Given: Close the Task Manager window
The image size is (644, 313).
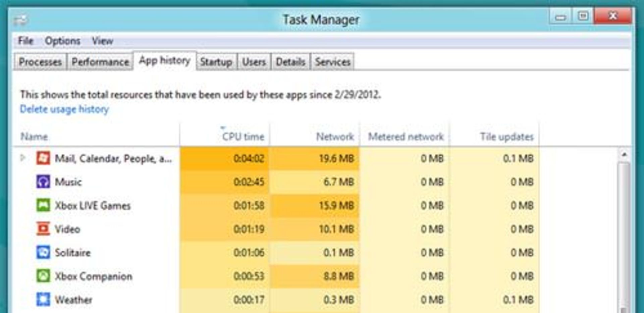Looking at the screenshot, I should [613, 16].
